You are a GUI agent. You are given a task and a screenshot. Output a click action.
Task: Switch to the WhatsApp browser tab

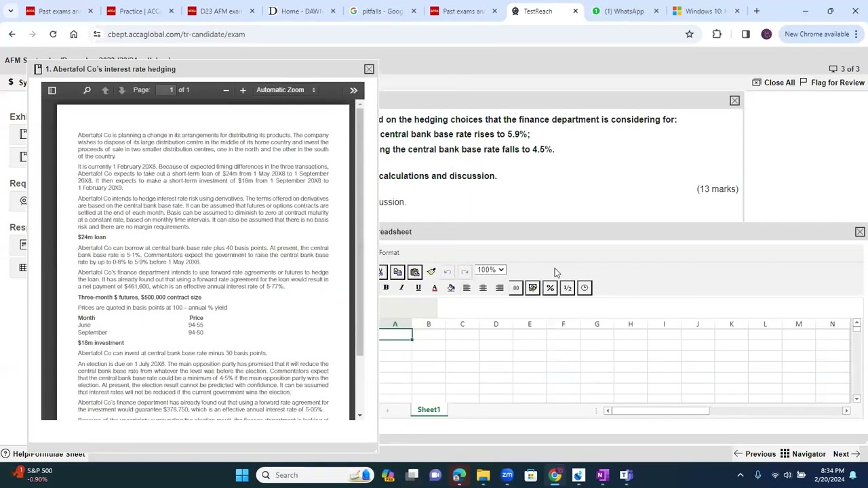624,11
